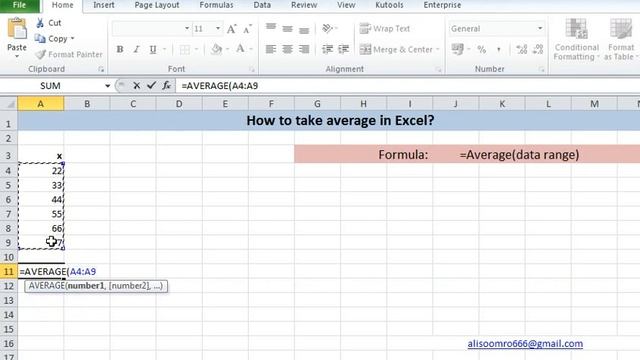Toggle Align Text Left
Screen dimensions: 640x360
[x=271, y=49]
